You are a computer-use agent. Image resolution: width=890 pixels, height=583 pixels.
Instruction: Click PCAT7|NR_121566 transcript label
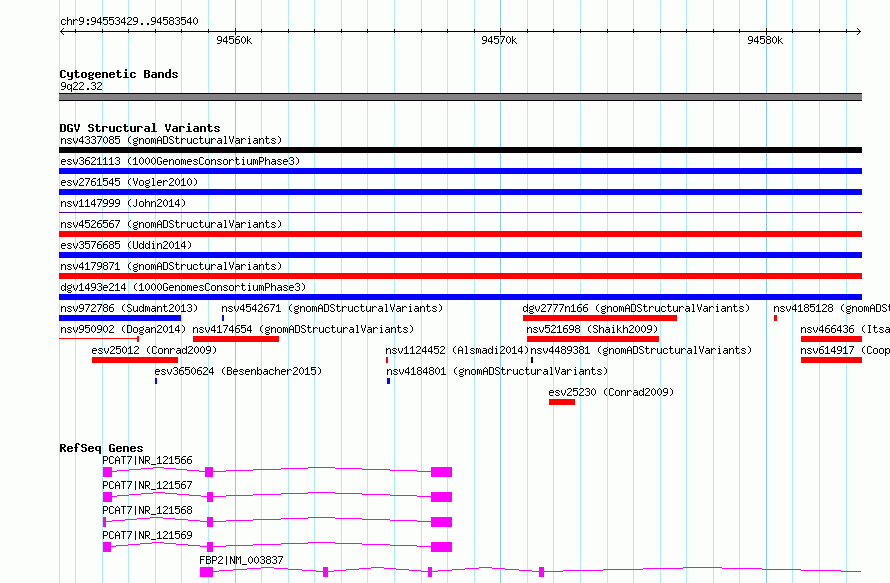147,460
